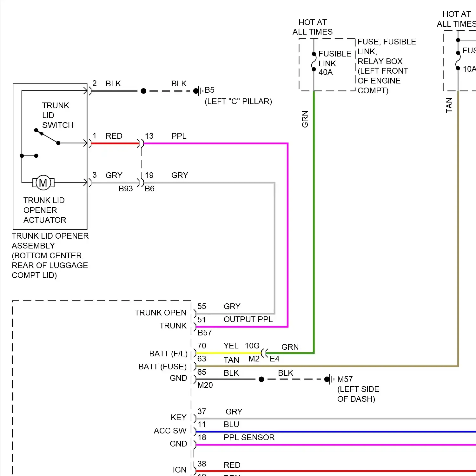The height and width of the screenshot is (476, 476).
Task: Click the splice dot on B5 ground wire
Action: 143,91
